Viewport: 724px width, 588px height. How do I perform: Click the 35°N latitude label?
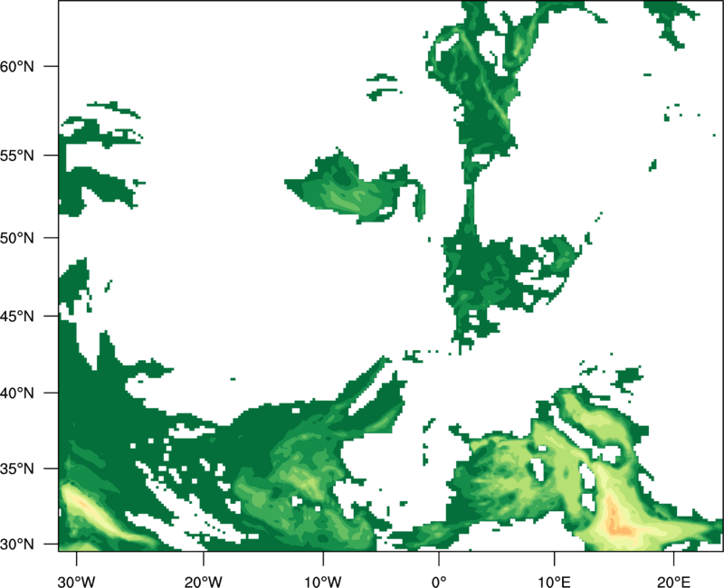[x=17, y=469]
